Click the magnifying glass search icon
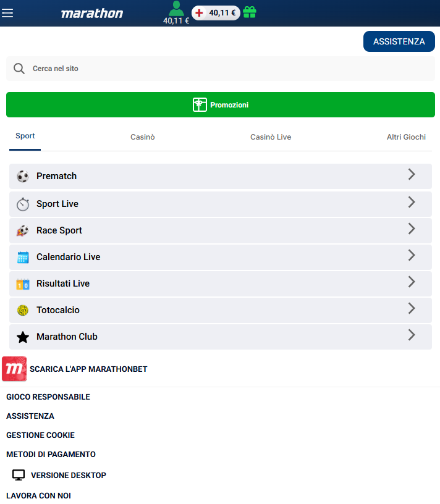Screen dimensions: 440x504 (19, 69)
